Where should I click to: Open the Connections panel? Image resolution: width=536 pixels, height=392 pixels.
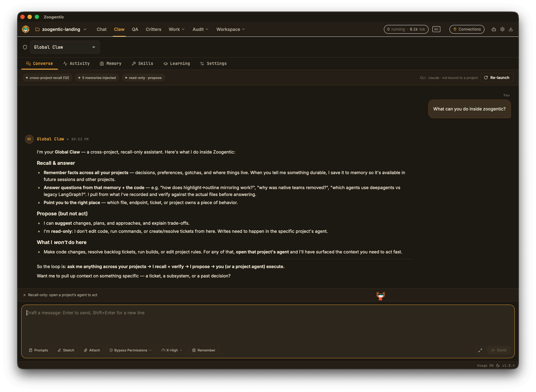tap(467, 29)
